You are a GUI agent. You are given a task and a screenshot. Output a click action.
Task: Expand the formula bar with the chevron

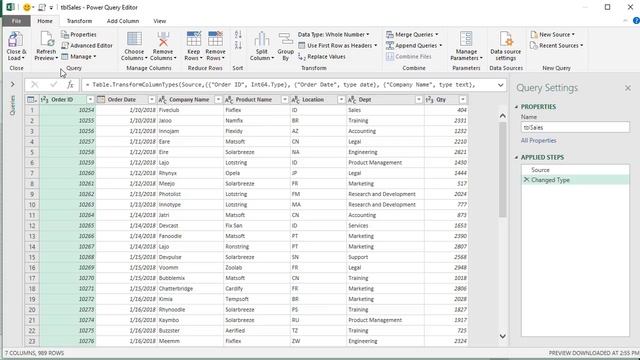tap(500, 85)
